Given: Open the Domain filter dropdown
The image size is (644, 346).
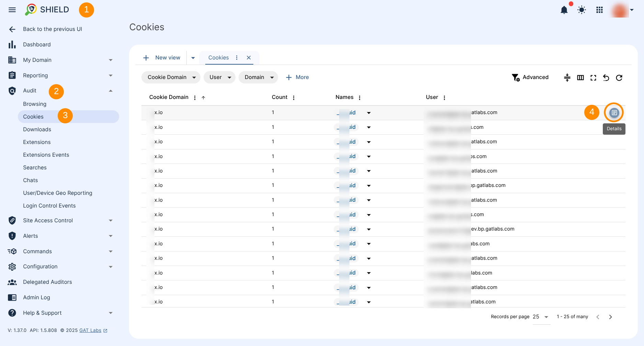Looking at the screenshot, I should [x=258, y=77].
